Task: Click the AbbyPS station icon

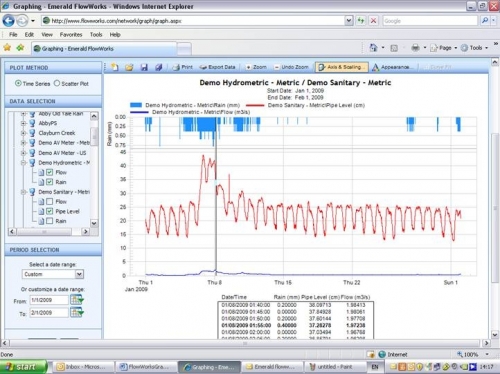Action: (32, 123)
